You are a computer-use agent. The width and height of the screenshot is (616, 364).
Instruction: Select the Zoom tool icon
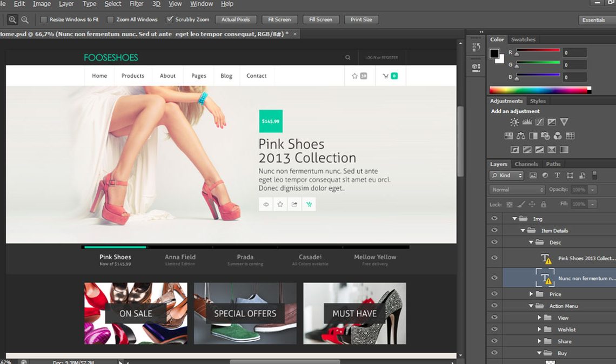pos(12,19)
